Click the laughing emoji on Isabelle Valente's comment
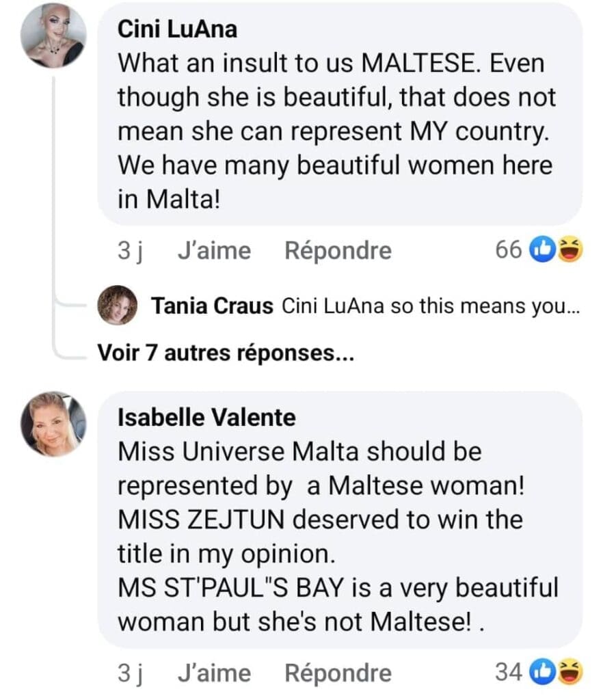 click(569, 673)
